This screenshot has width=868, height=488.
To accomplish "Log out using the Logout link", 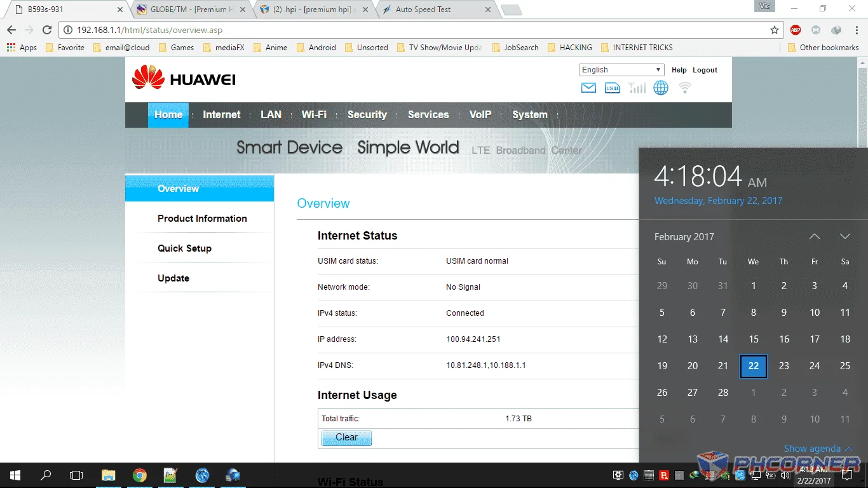I will pos(705,70).
